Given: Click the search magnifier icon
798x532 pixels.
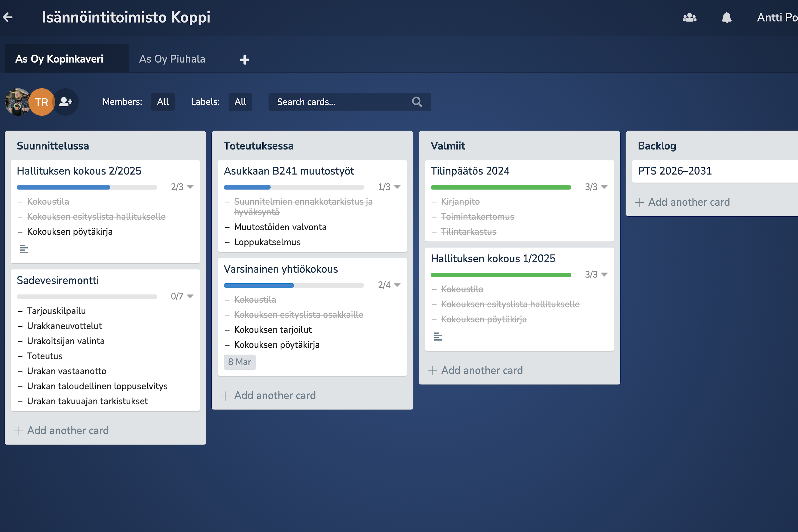Looking at the screenshot, I should point(417,102).
